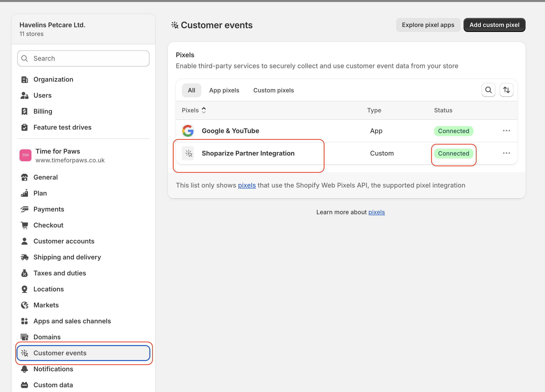This screenshot has width=545, height=392.
Task: Click the Time for Paws TFP store avatar
Action: click(x=25, y=155)
